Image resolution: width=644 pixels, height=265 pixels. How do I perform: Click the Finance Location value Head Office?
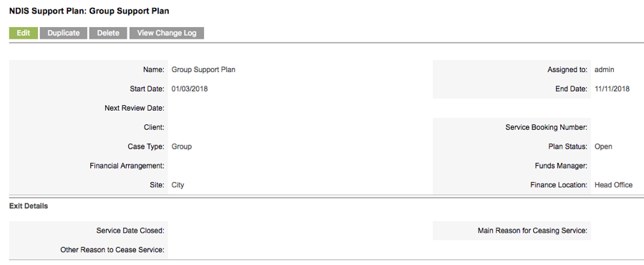tap(614, 185)
